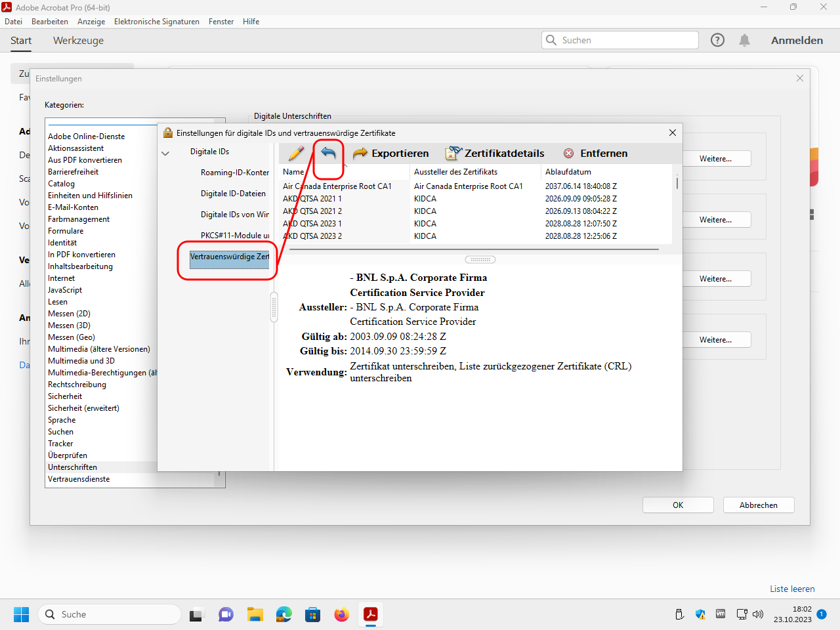Open Microsoft Store from the taskbar
The width and height of the screenshot is (840, 630).
click(x=312, y=615)
